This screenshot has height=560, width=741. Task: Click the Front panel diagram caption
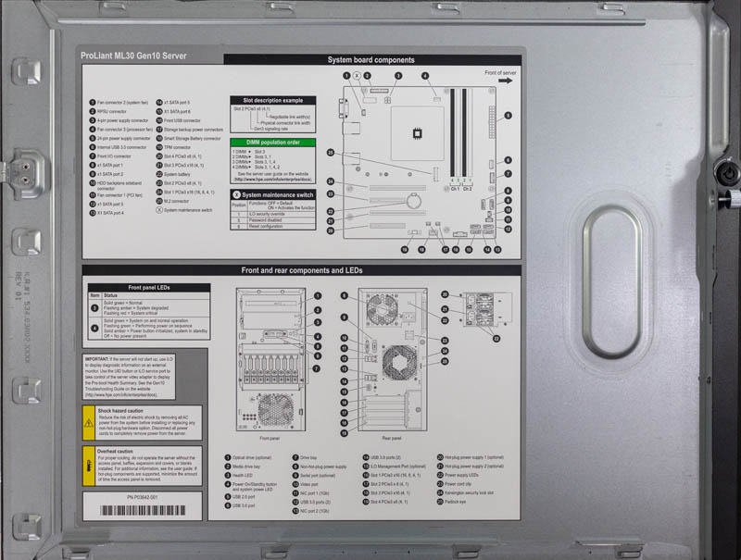[x=270, y=438]
